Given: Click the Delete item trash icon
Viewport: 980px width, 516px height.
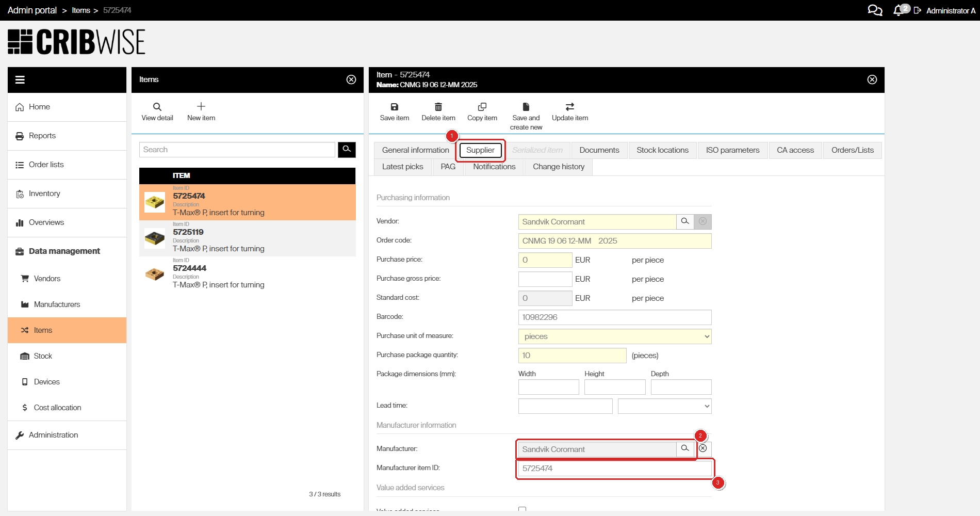Looking at the screenshot, I should click(x=438, y=107).
